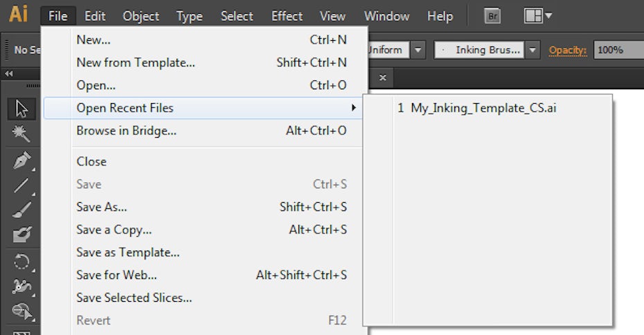Click Save As in File menu
Viewport: 644px width, 335px height.
coord(102,207)
